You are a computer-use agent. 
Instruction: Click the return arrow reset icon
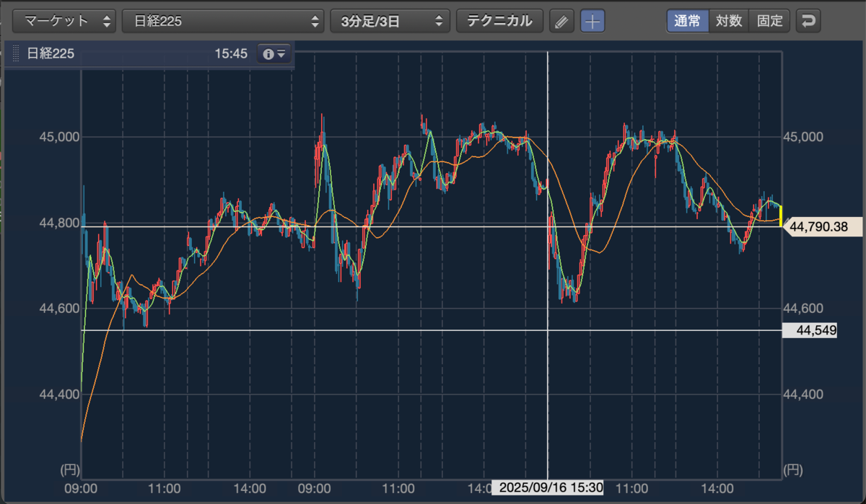[808, 21]
